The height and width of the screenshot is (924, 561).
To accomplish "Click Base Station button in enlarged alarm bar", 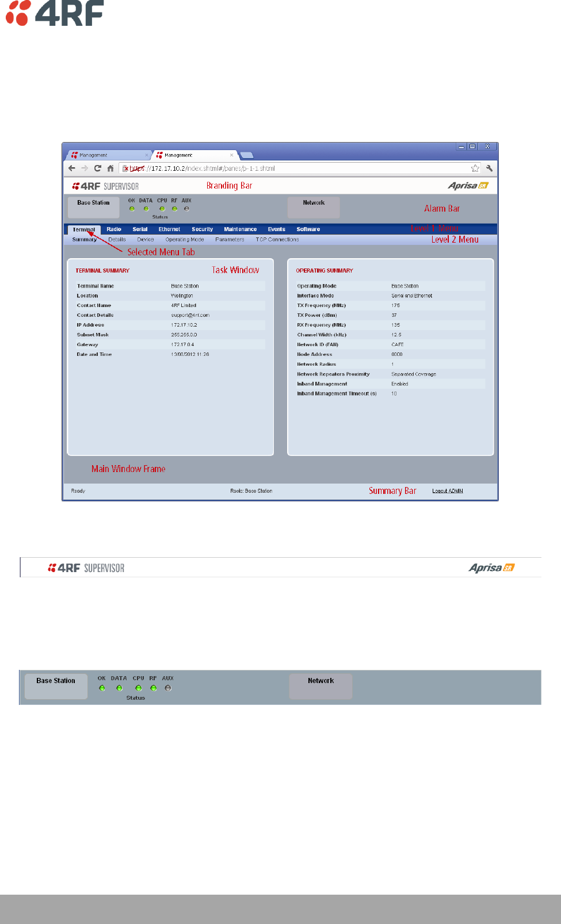I will coord(56,687).
